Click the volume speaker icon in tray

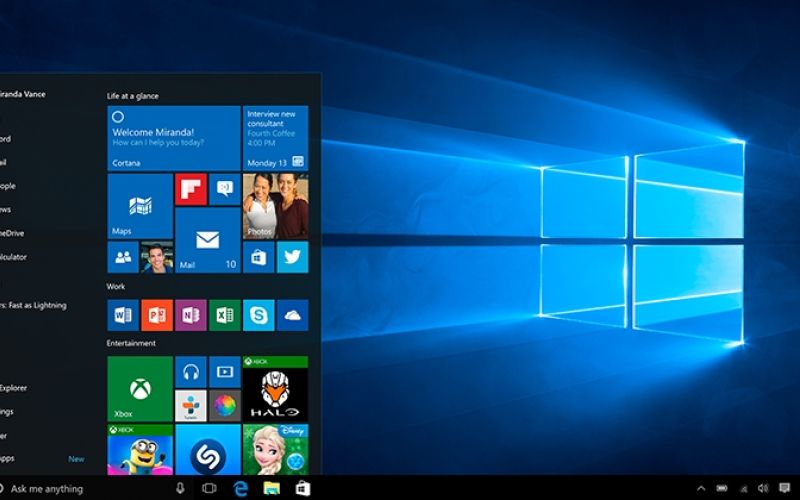coord(763,489)
